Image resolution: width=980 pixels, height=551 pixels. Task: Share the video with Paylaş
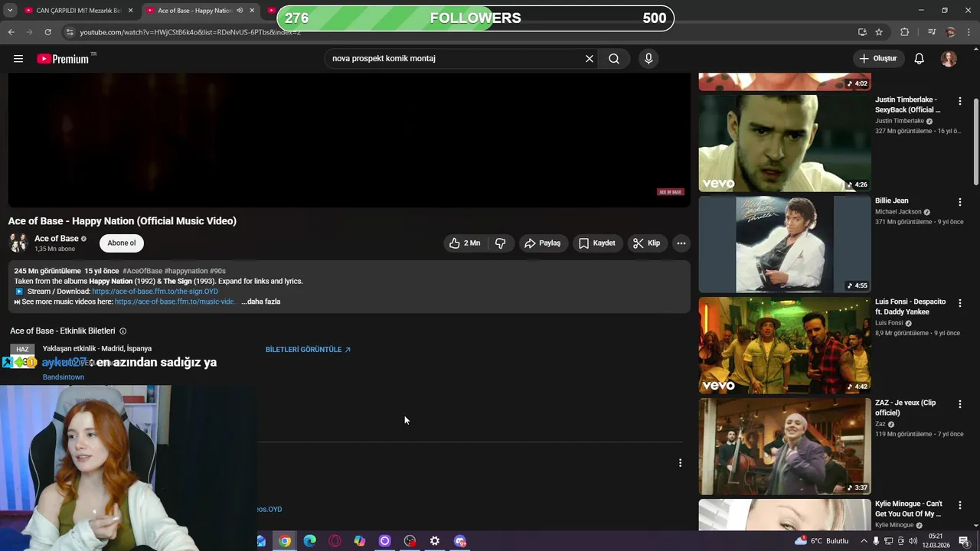point(542,243)
